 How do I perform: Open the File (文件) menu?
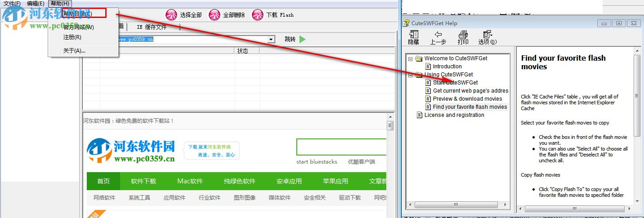point(12,3)
